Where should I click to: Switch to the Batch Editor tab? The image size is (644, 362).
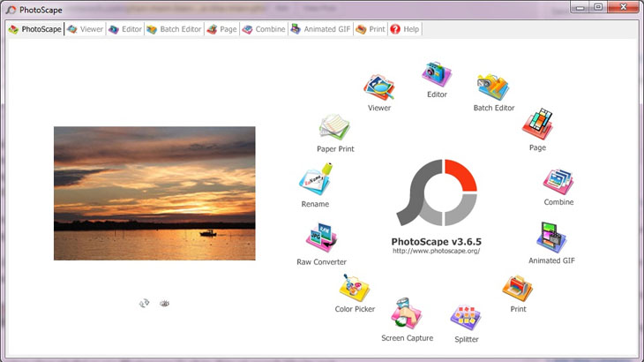[174, 29]
